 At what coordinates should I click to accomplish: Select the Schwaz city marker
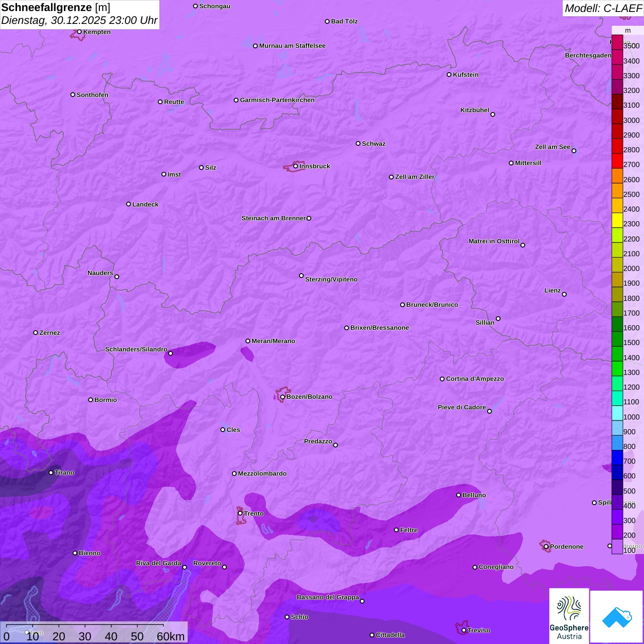tap(358, 144)
